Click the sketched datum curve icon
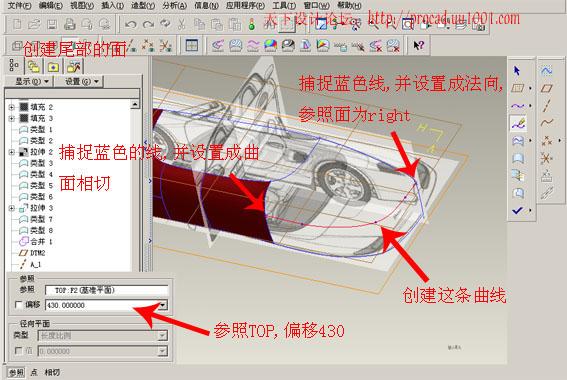The image size is (567, 380). click(x=546, y=123)
